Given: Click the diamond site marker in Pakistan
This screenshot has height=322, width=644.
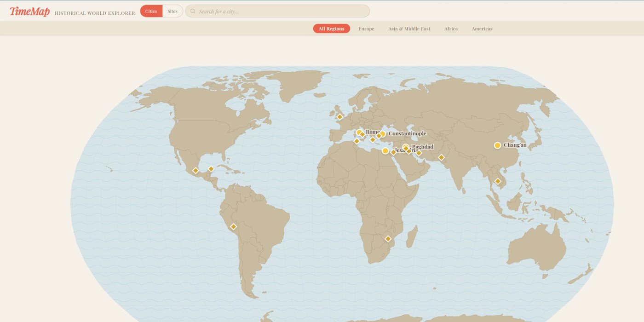Looking at the screenshot, I should pos(441,157).
